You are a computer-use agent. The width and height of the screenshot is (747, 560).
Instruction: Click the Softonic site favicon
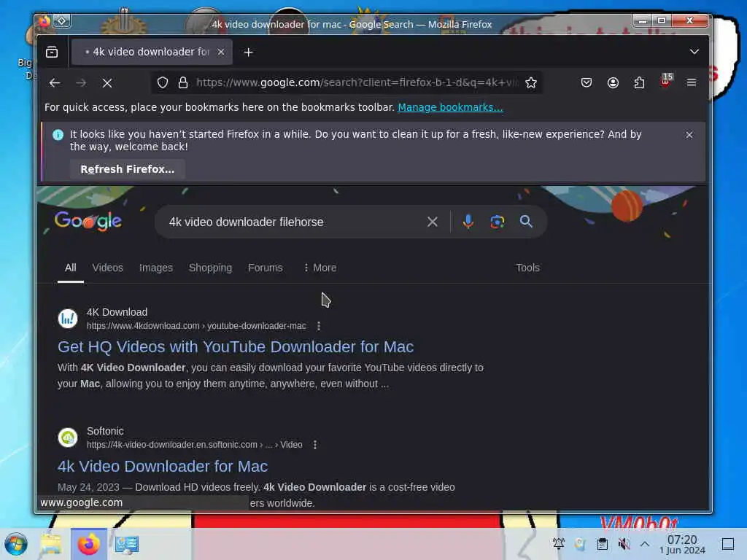[68, 437]
